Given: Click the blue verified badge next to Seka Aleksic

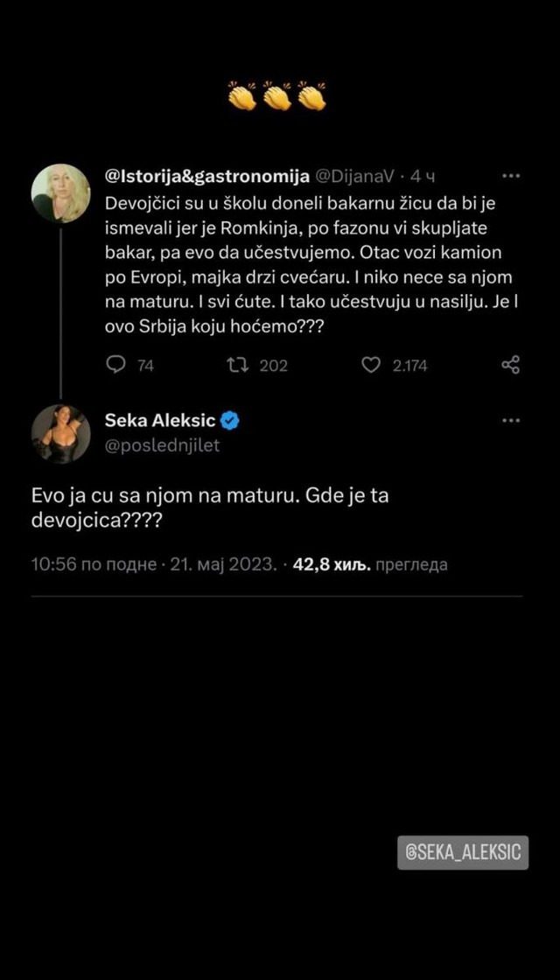Looking at the screenshot, I should point(229,419).
